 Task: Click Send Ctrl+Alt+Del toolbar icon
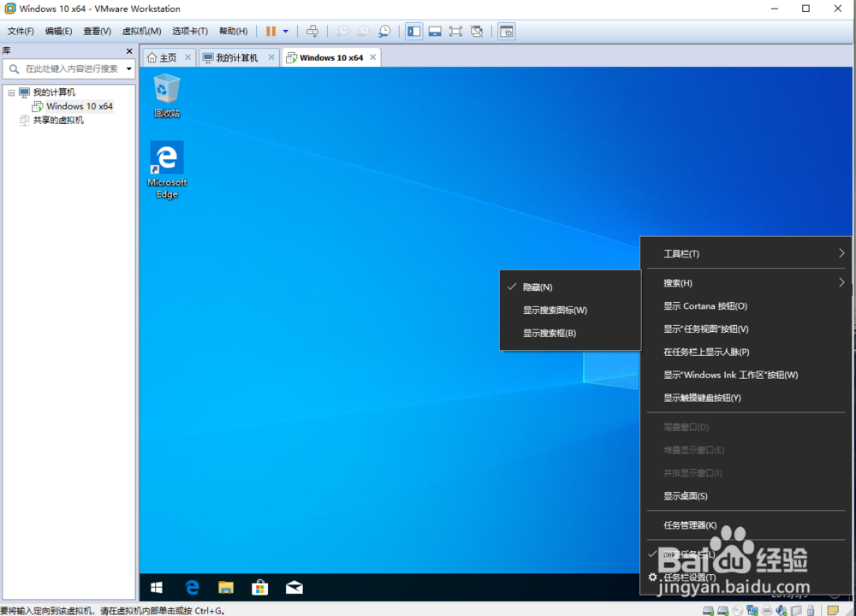[312, 31]
